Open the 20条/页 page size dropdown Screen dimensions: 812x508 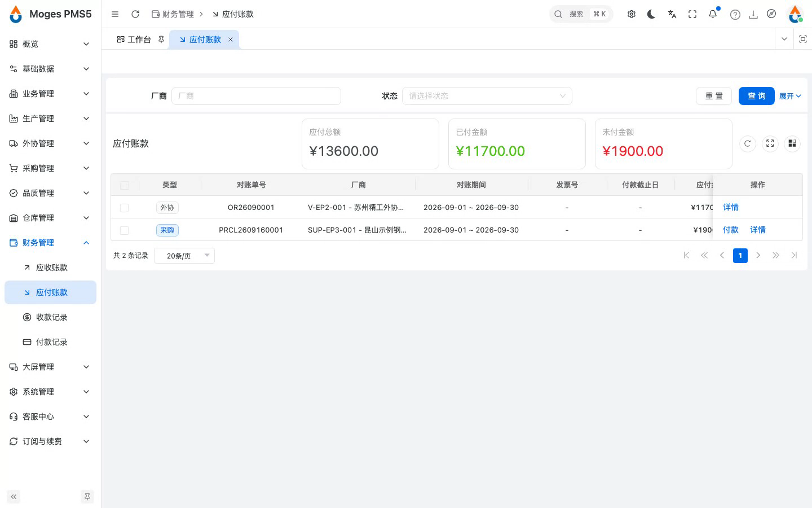click(184, 256)
